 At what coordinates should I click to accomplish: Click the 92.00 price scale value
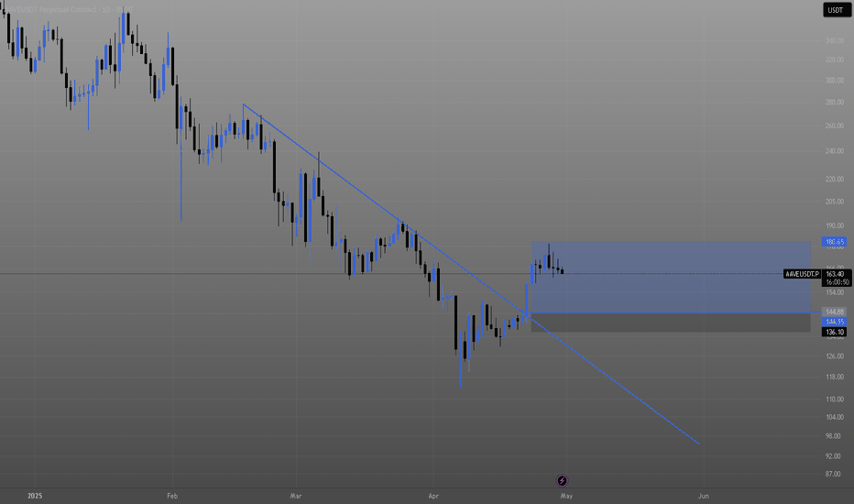pyautogui.click(x=833, y=455)
